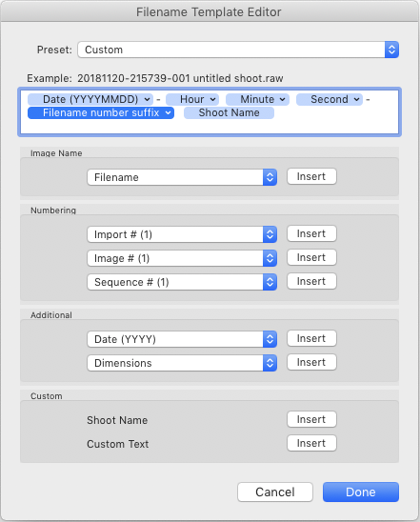Open the Import # (1) dropdown
Screen dimensions: 420x522
click(x=182, y=234)
